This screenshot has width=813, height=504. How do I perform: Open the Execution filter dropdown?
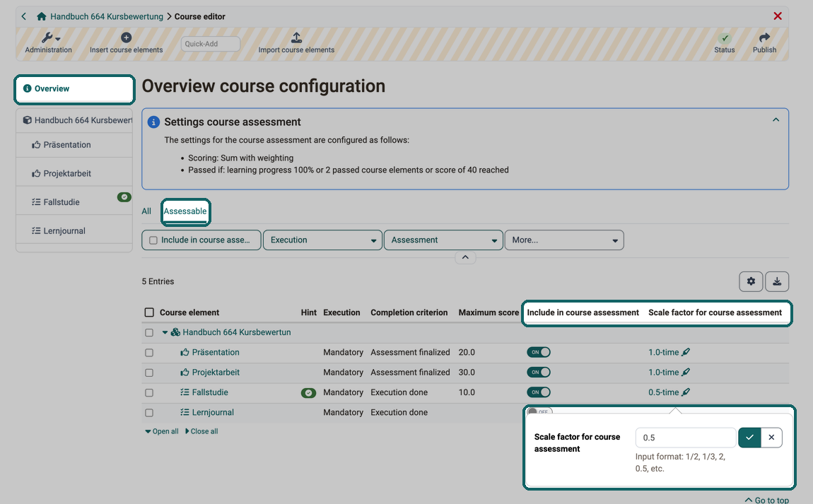point(322,240)
